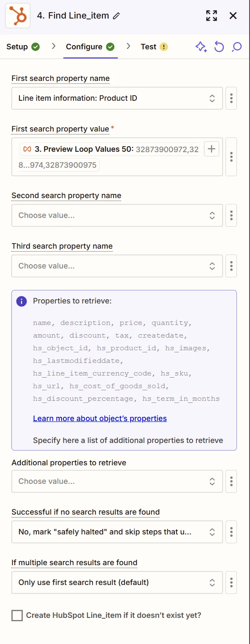Switch to the Setup tab

[x=23, y=47]
